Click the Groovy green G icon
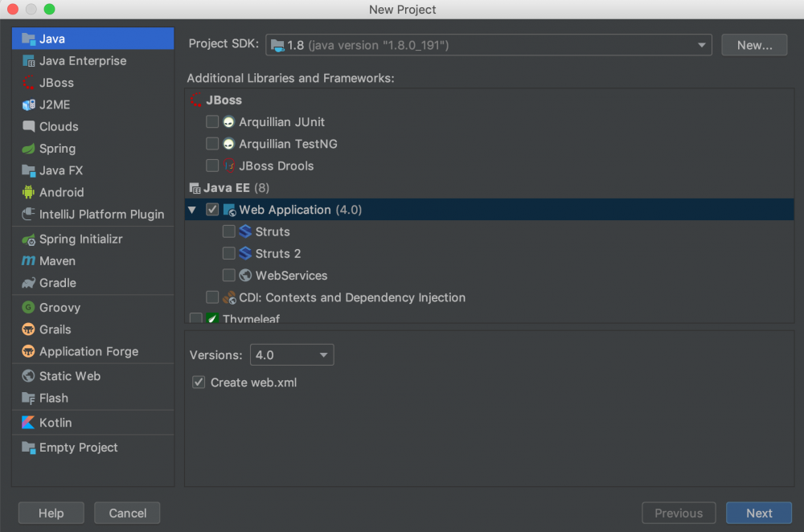 [28, 308]
